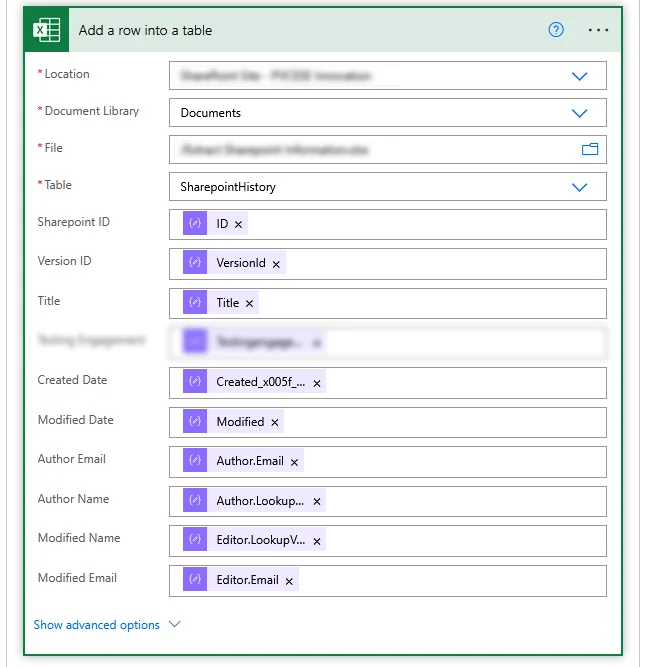The height and width of the screenshot is (667, 646).
Task: Click expression icon of ID token
Action: click(195, 223)
